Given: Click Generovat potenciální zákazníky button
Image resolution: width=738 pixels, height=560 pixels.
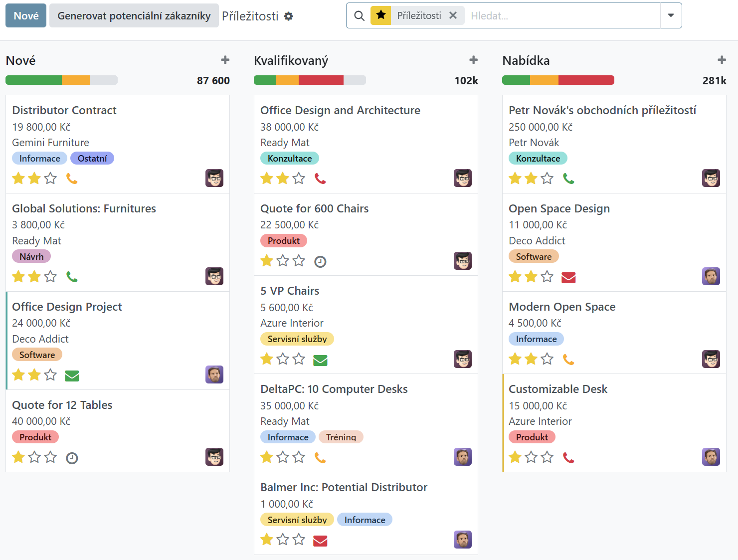Looking at the screenshot, I should click(134, 15).
